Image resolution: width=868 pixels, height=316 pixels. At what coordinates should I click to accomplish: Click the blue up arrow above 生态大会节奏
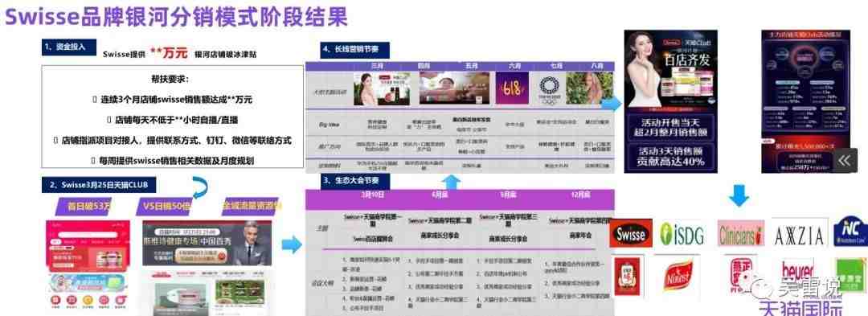tap(452, 182)
